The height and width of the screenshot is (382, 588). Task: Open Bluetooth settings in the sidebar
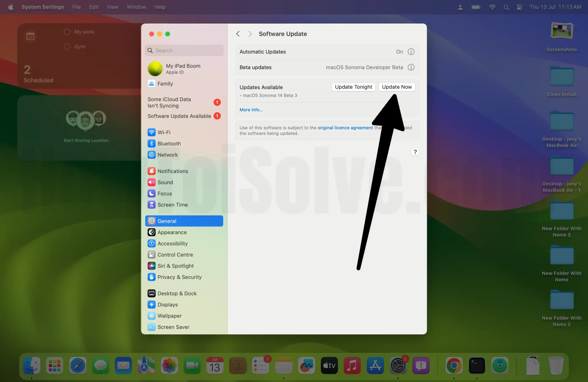point(169,144)
